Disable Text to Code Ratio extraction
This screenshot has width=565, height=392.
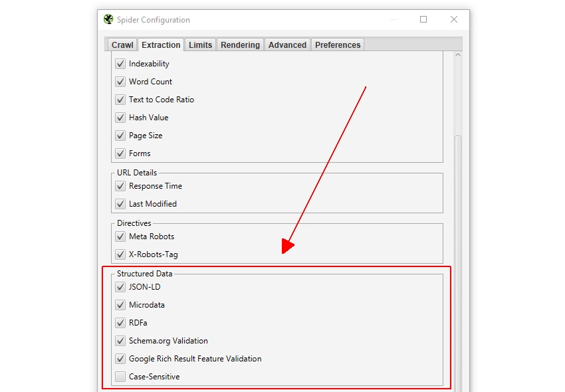[120, 100]
